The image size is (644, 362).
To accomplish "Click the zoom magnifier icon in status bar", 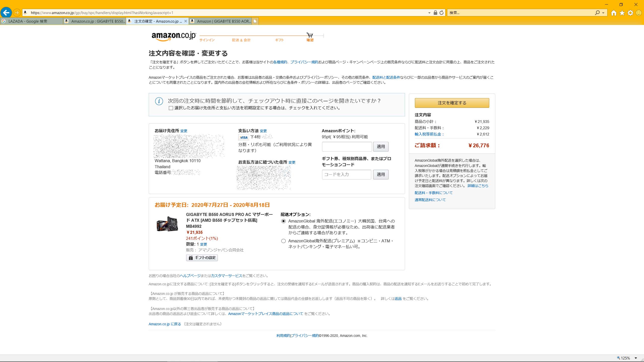I will click(x=619, y=358).
